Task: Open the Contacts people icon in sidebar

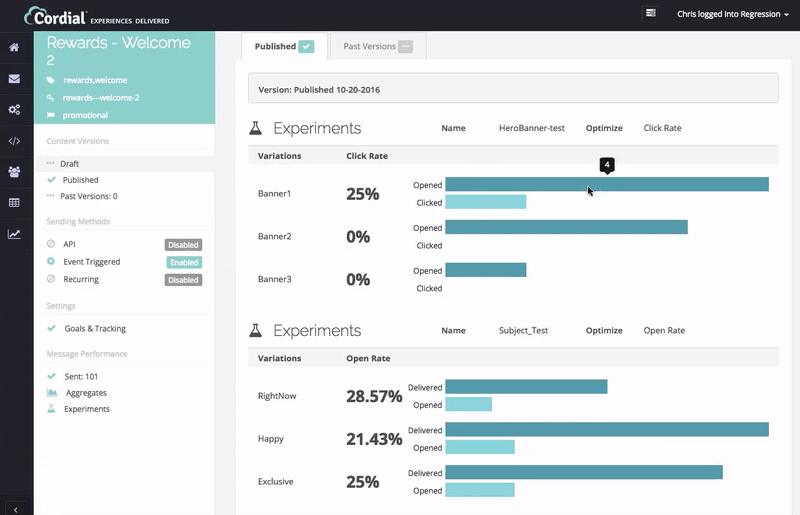Action: click(14, 172)
